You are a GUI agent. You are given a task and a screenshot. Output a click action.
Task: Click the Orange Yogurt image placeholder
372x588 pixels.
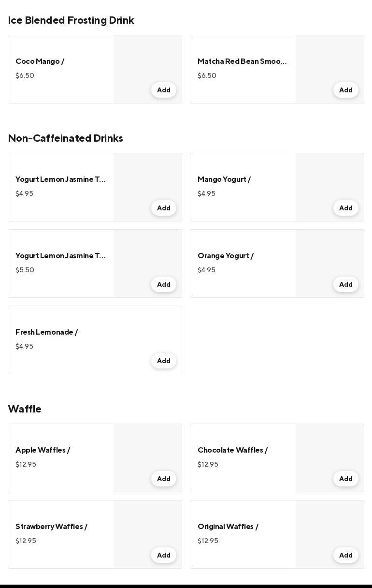pos(329,252)
